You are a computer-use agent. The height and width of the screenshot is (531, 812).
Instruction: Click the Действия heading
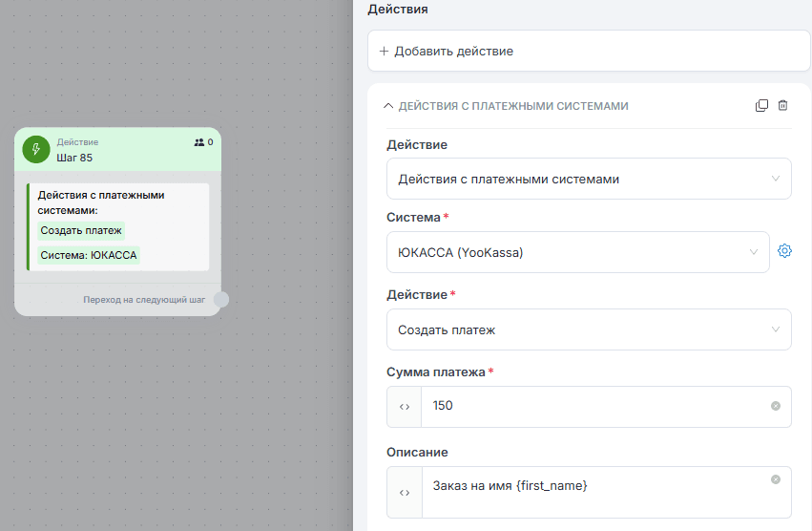coord(398,10)
